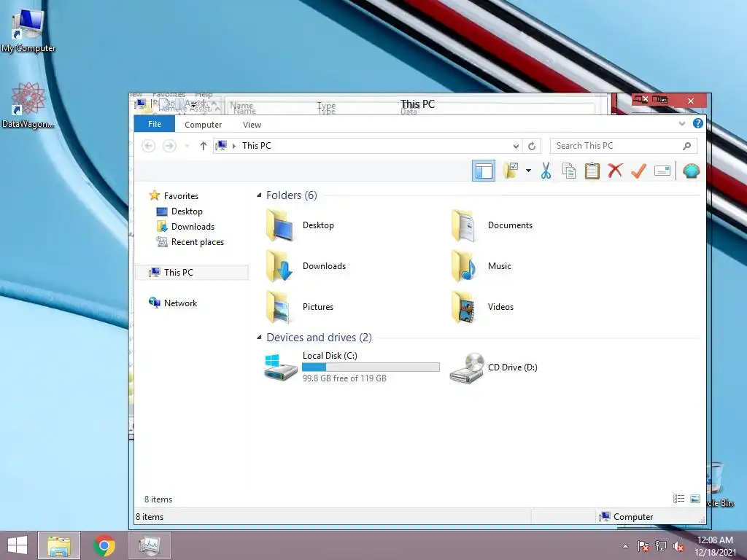The width and height of the screenshot is (747, 560).
Task: Open the File ribbon tab
Action: point(155,124)
